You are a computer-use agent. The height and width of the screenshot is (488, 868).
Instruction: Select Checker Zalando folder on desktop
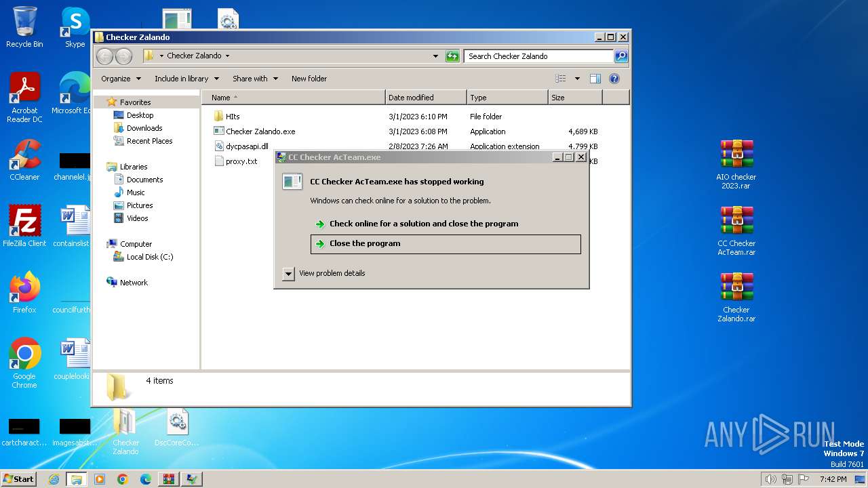[x=125, y=432]
